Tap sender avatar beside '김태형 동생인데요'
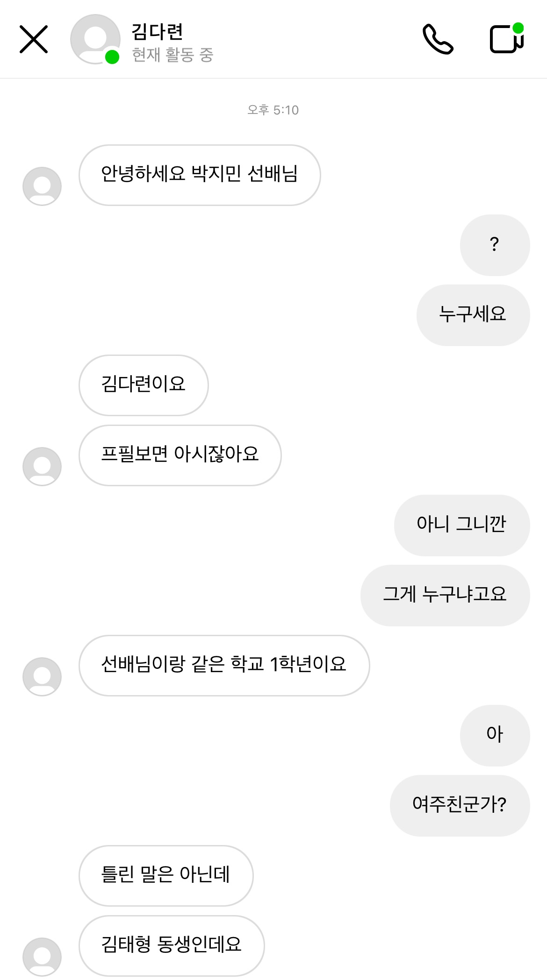 click(42, 956)
